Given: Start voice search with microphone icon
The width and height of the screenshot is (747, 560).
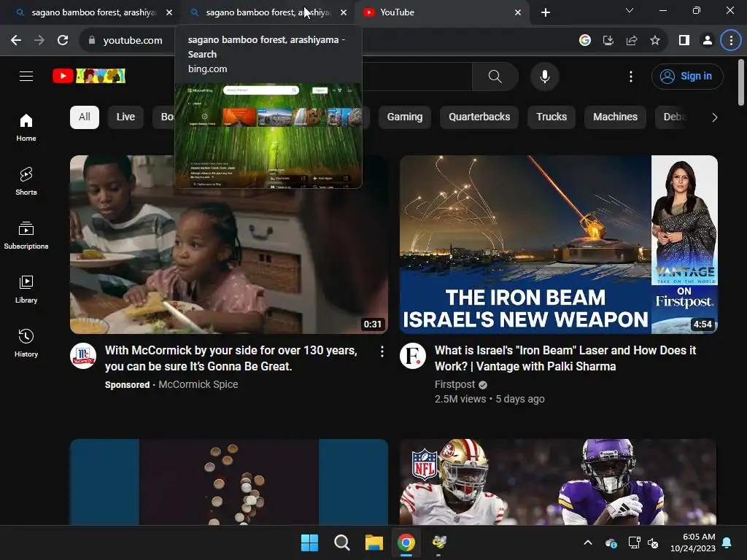Looking at the screenshot, I should [x=544, y=76].
